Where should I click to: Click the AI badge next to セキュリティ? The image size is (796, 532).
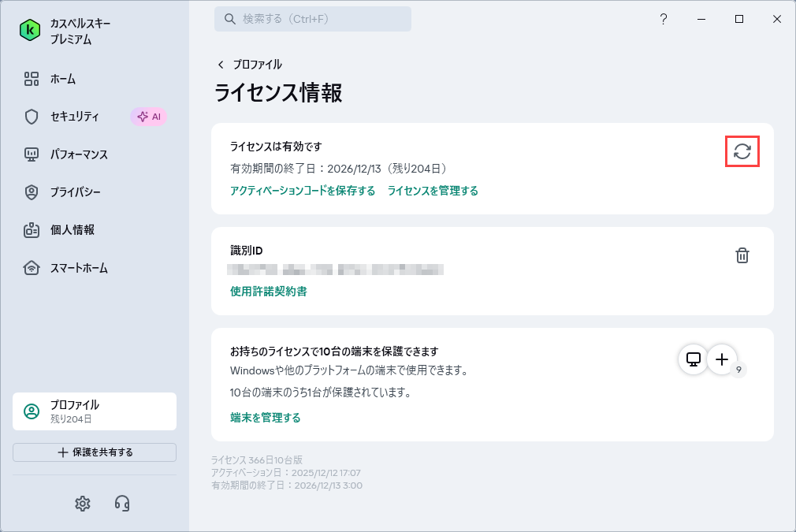tap(149, 117)
